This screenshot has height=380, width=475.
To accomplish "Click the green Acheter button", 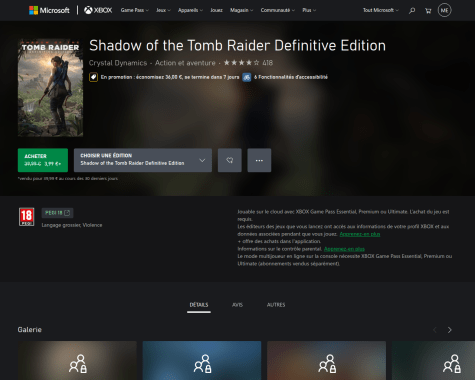I will click(43, 160).
